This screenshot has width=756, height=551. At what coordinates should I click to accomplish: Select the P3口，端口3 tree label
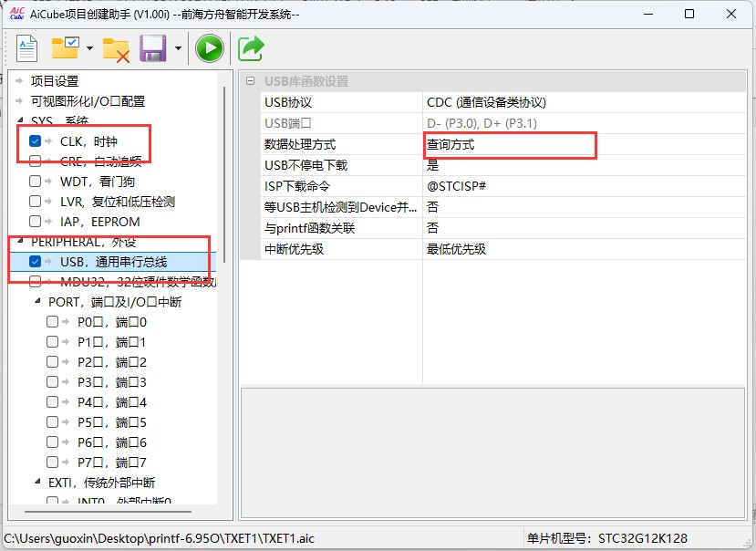(112, 382)
